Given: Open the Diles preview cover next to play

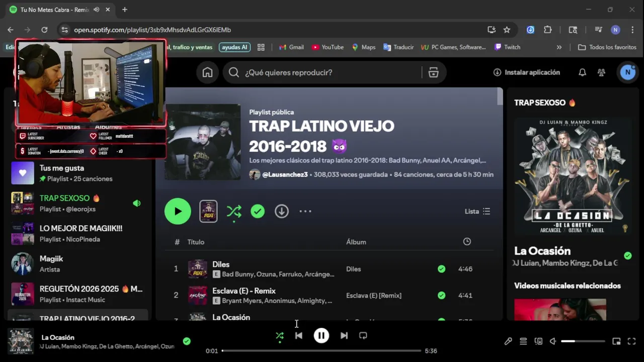Looking at the screenshot, I should point(208,211).
